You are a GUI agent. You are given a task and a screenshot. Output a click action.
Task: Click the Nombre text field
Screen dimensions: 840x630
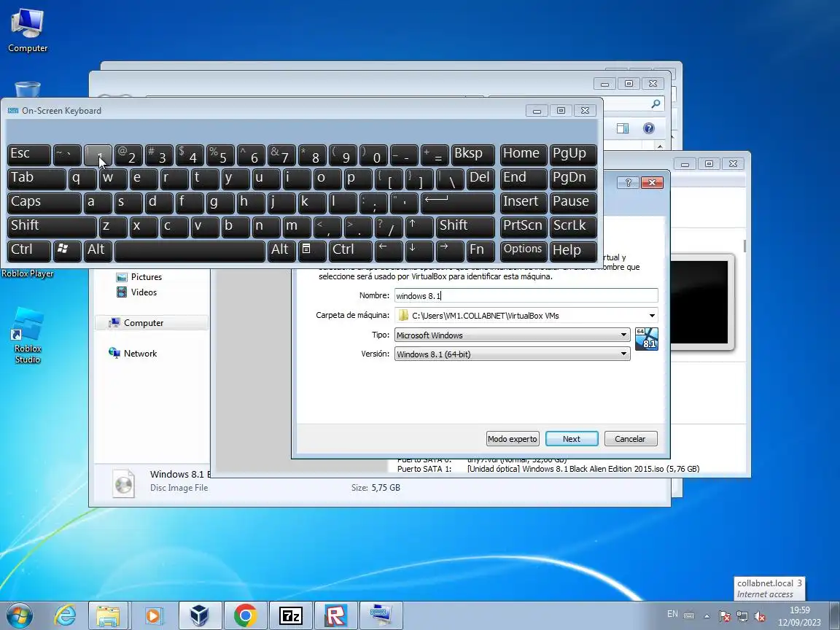point(526,296)
